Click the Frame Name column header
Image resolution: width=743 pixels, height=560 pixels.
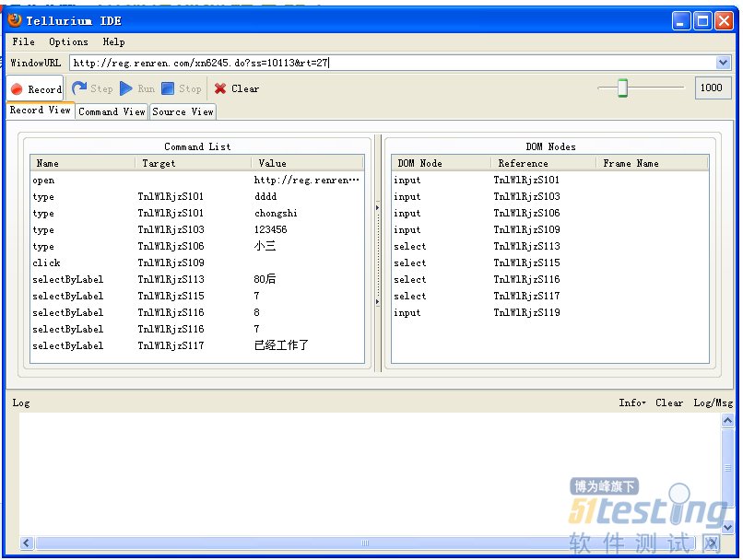point(652,163)
